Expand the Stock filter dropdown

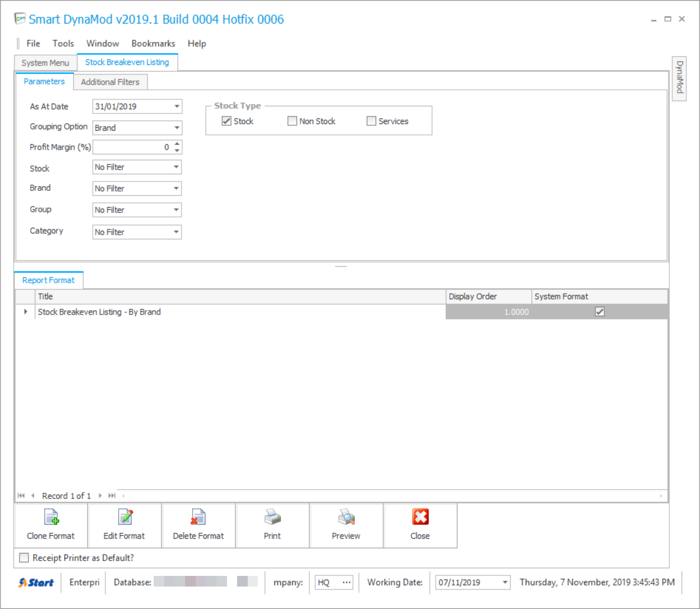176,167
